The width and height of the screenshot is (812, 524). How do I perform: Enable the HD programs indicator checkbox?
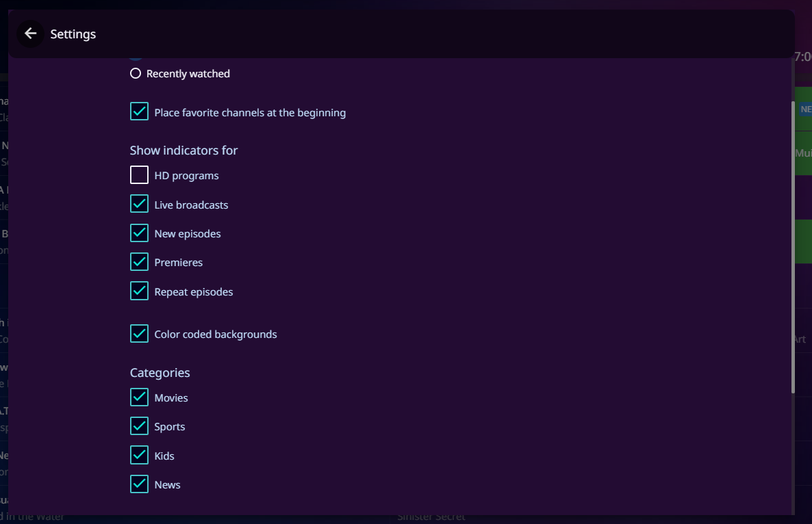pos(139,175)
